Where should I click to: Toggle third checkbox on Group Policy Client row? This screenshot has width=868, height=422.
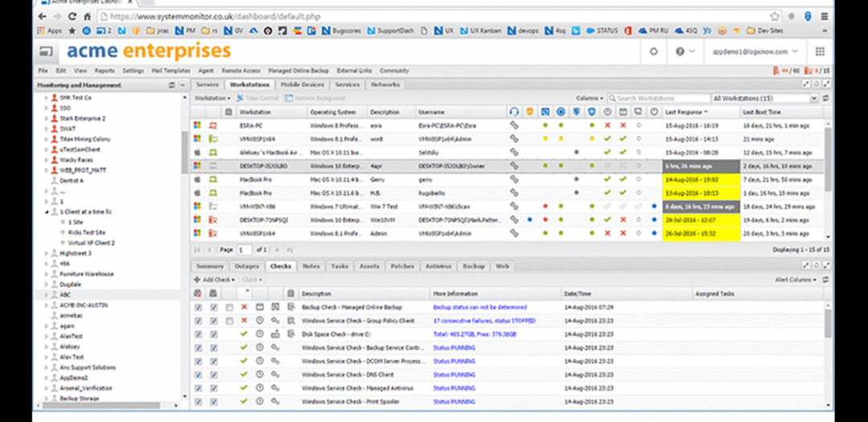pos(229,321)
